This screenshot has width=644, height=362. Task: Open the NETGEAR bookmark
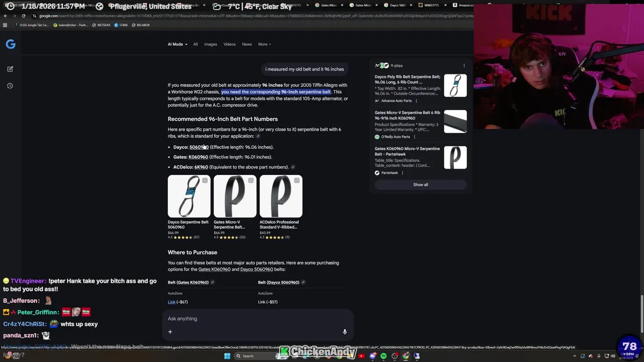102,25
